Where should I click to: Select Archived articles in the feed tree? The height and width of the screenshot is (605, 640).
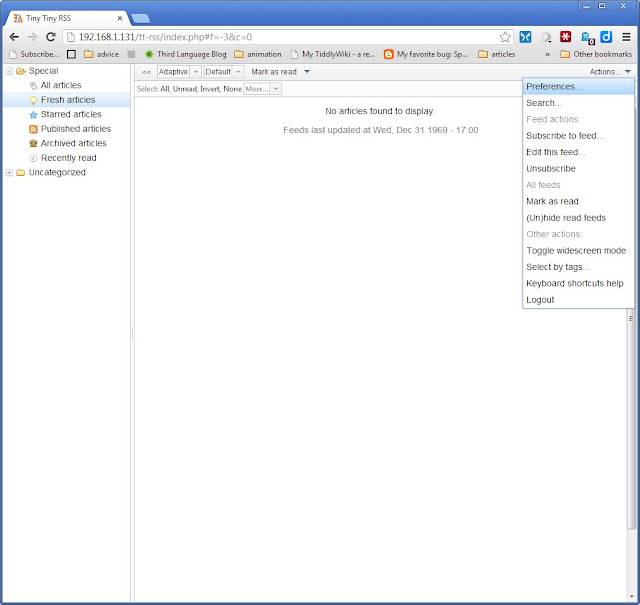tap(73, 143)
